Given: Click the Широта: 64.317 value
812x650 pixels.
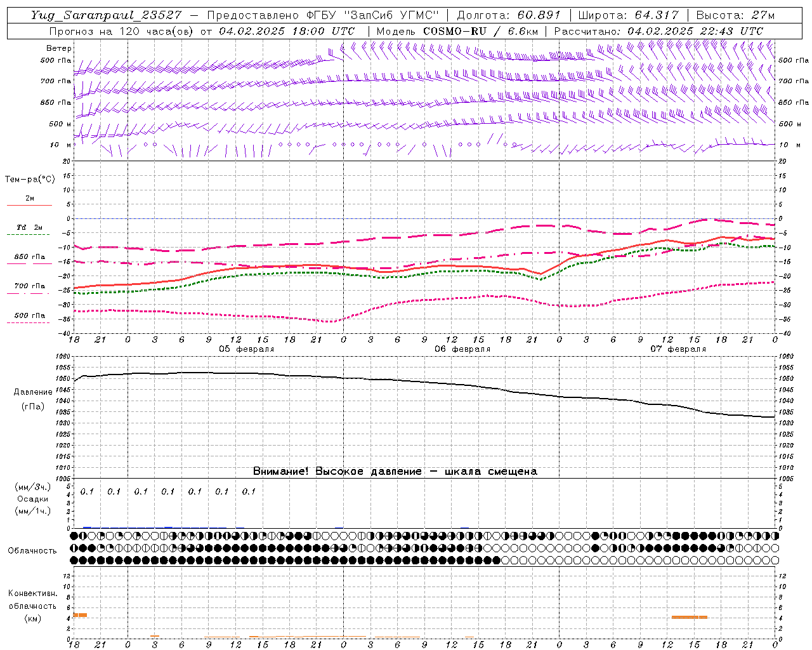Looking at the screenshot, I should [x=628, y=15].
